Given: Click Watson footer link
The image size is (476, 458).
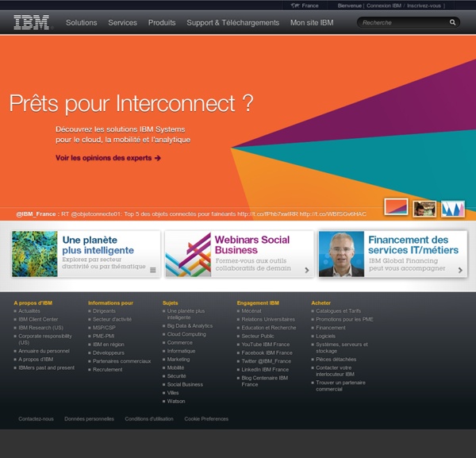Looking at the screenshot, I should tap(176, 401).
